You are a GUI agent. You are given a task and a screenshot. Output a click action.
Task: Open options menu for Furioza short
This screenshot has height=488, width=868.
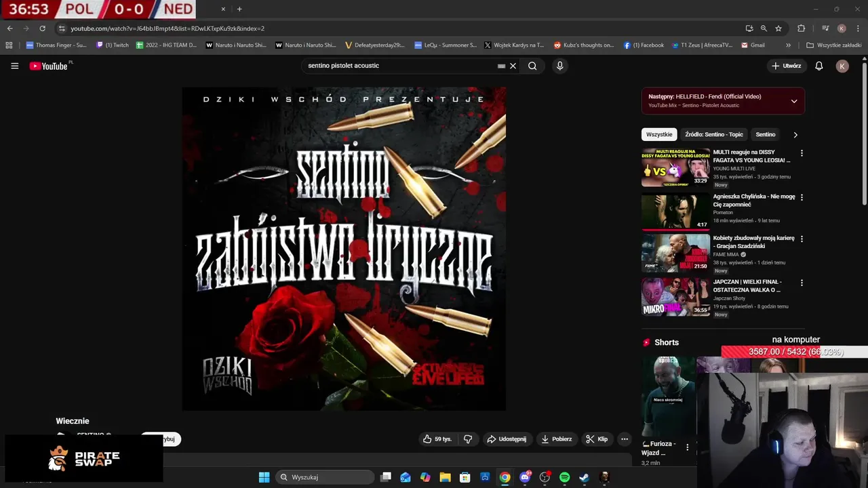[x=687, y=447]
